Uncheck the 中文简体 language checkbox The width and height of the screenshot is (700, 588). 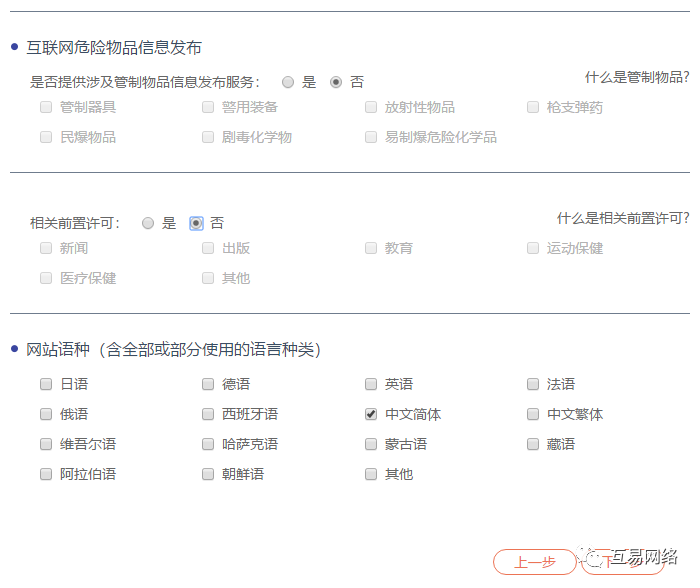(x=371, y=414)
